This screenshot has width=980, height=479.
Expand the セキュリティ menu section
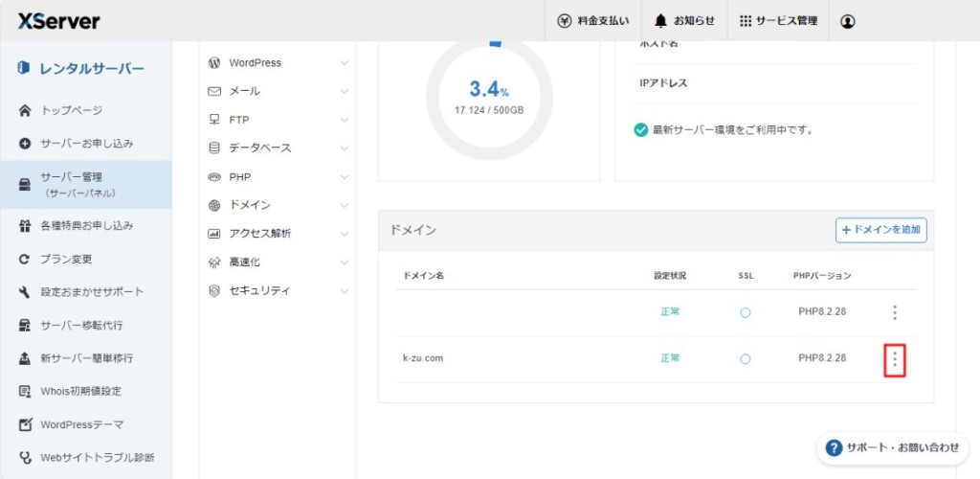tap(278, 290)
